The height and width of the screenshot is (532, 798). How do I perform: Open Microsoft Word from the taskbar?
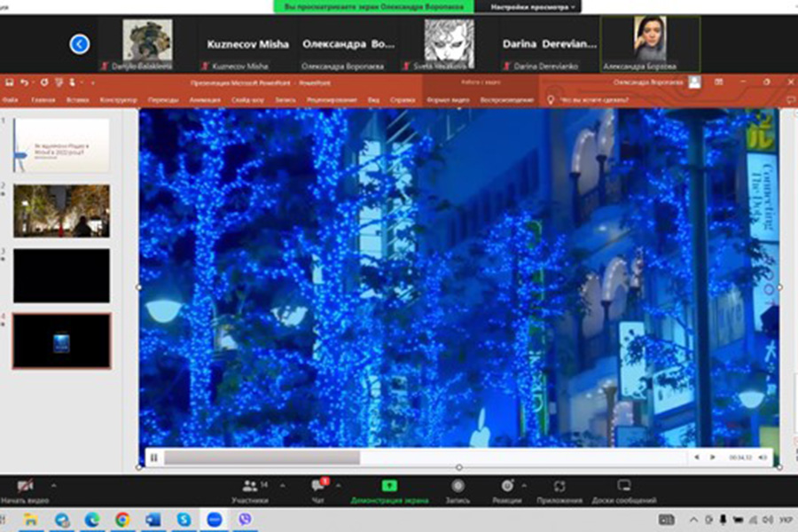pos(153,520)
